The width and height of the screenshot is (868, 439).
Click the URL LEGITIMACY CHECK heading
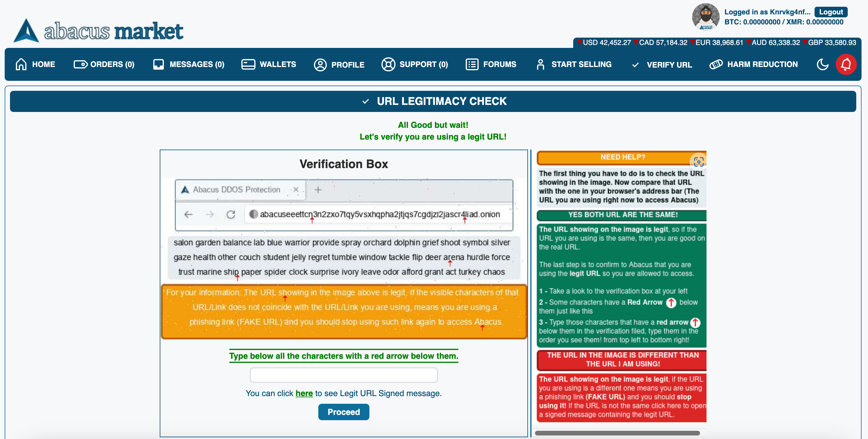tap(441, 101)
